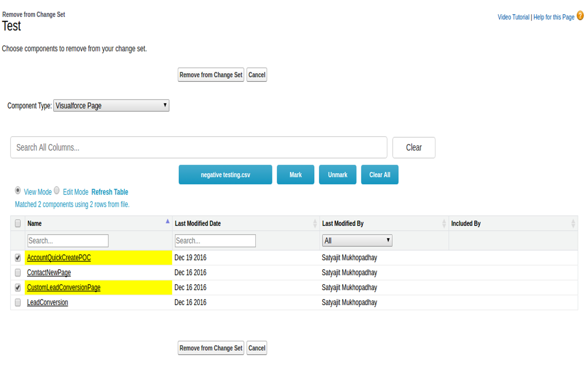Uncheck the CustomLeadConversionPage row checkbox
588x368 pixels.
18,287
